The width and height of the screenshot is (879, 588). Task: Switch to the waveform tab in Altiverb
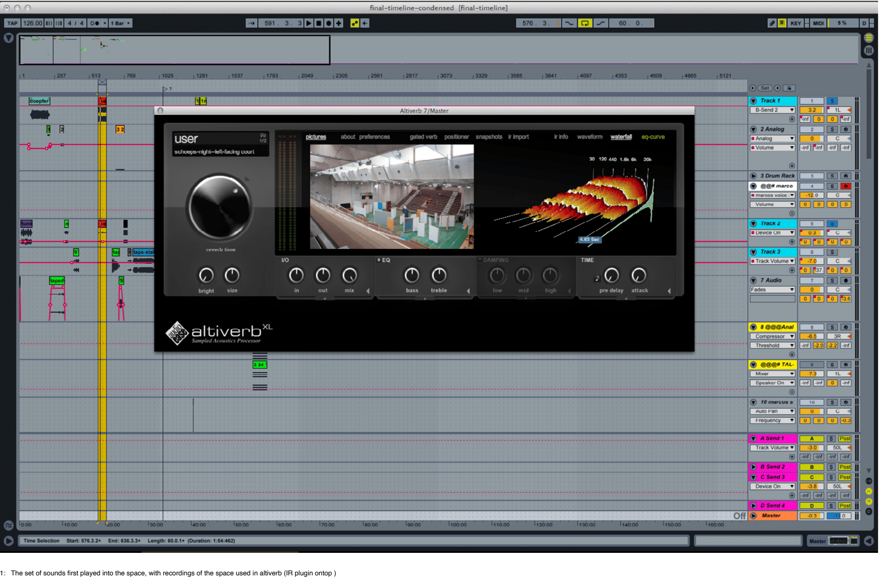coord(589,137)
